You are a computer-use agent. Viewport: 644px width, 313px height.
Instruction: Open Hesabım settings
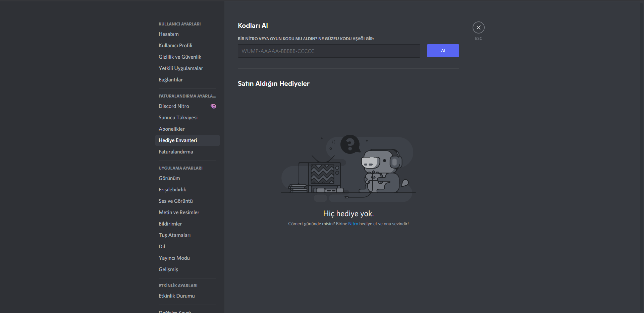187,34
